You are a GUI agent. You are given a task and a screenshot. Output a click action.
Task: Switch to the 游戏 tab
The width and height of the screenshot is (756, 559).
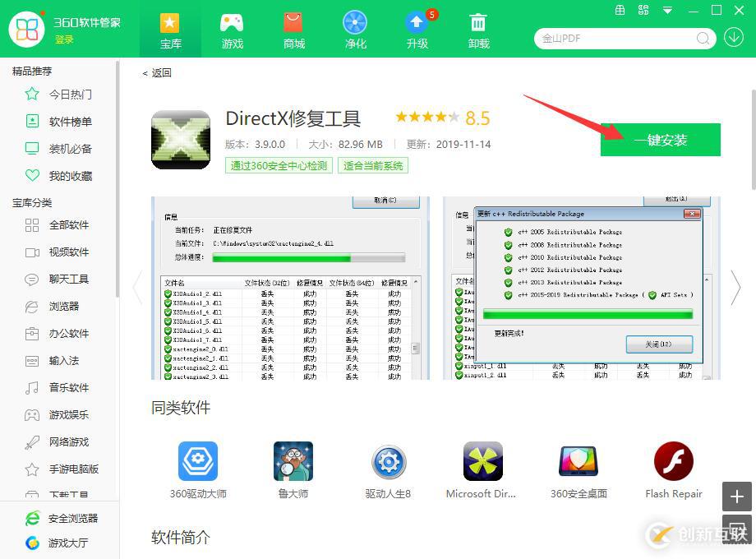tap(232, 31)
